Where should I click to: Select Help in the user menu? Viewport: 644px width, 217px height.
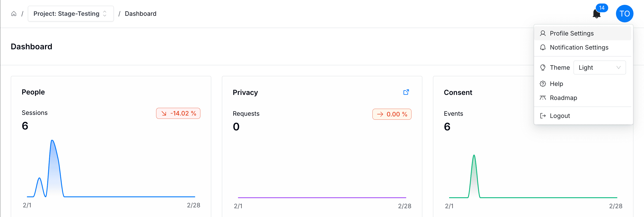click(x=556, y=84)
